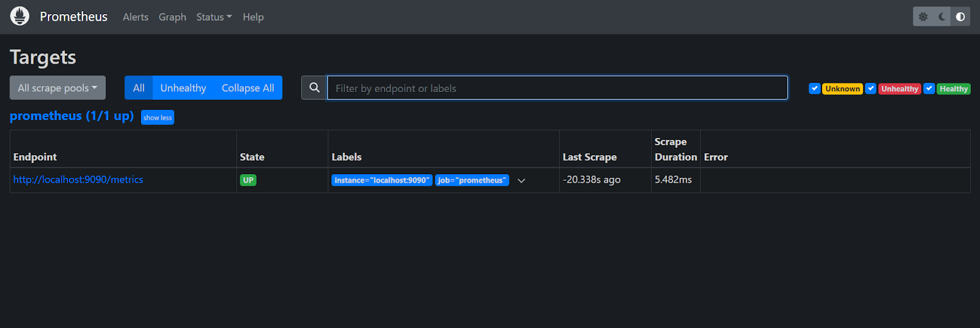Screen dimensions: 980x328
Task: Click the green Healthy badge
Action: 954,89
